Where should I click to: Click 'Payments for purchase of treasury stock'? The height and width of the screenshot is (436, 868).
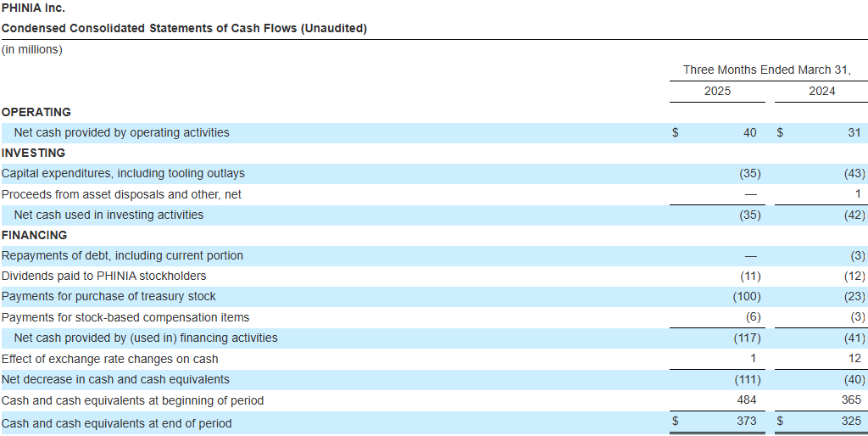[x=108, y=297]
